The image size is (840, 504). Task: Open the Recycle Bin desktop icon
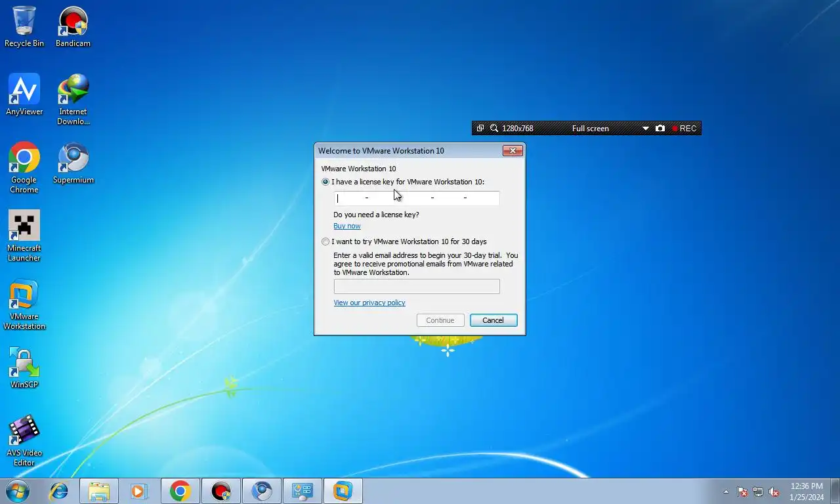[24, 27]
